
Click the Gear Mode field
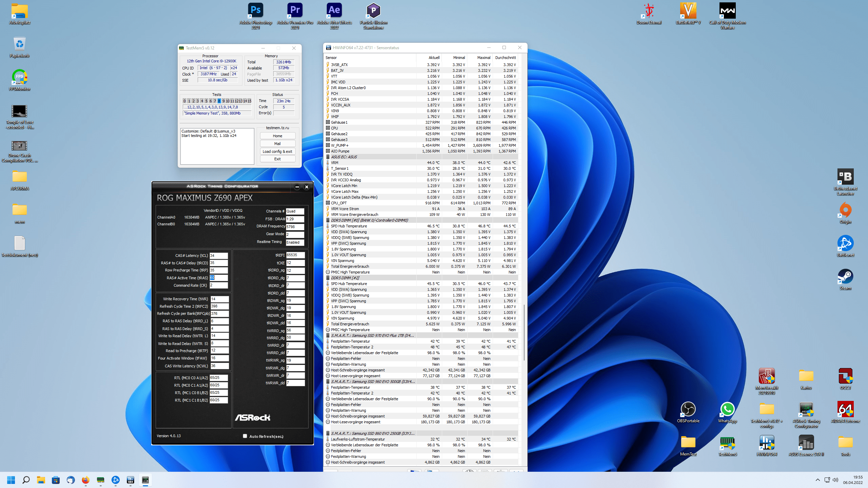295,234
